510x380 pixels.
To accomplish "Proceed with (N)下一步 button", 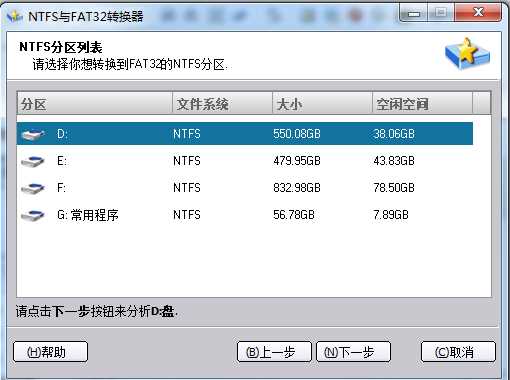I will coord(353,352).
